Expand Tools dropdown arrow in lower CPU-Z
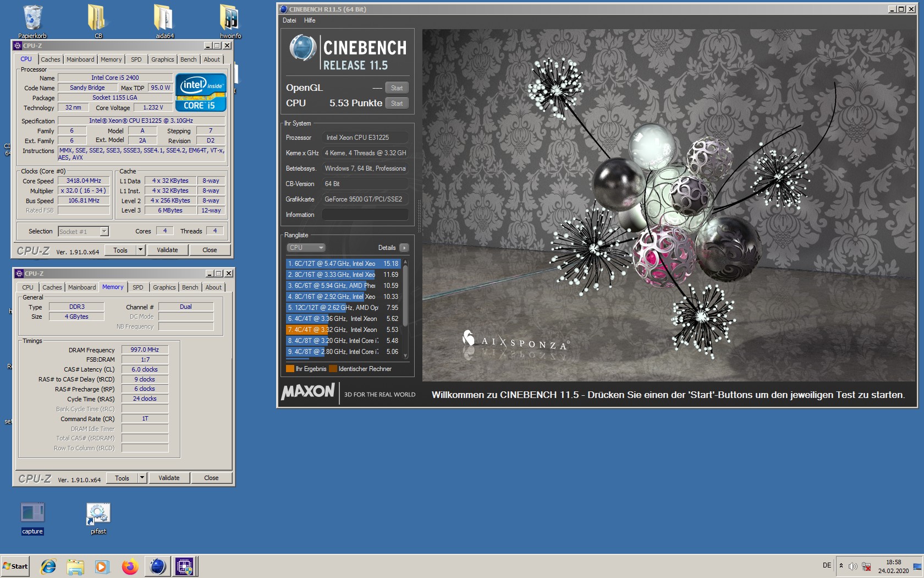 [142, 478]
